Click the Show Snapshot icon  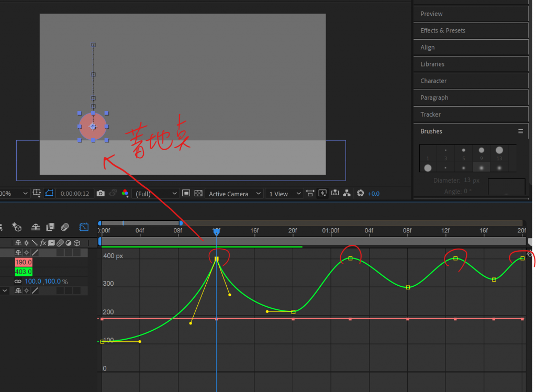click(113, 194)
